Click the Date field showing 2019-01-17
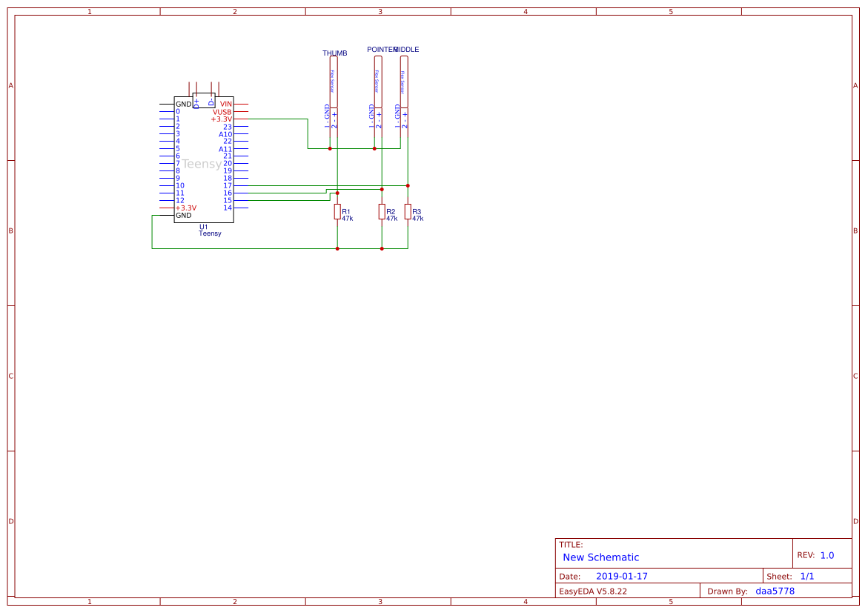The width and height of the screenshot is (868, 613). [622, 575]
